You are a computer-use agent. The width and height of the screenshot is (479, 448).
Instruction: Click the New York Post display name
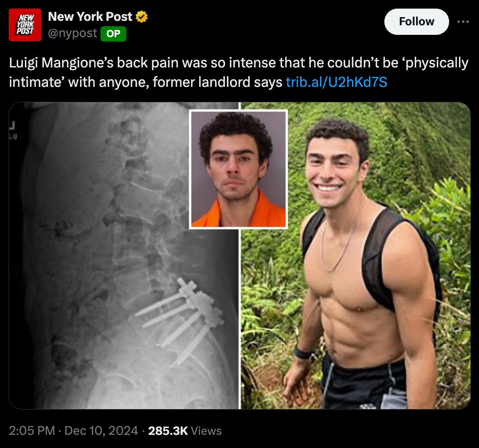[90, 17]
